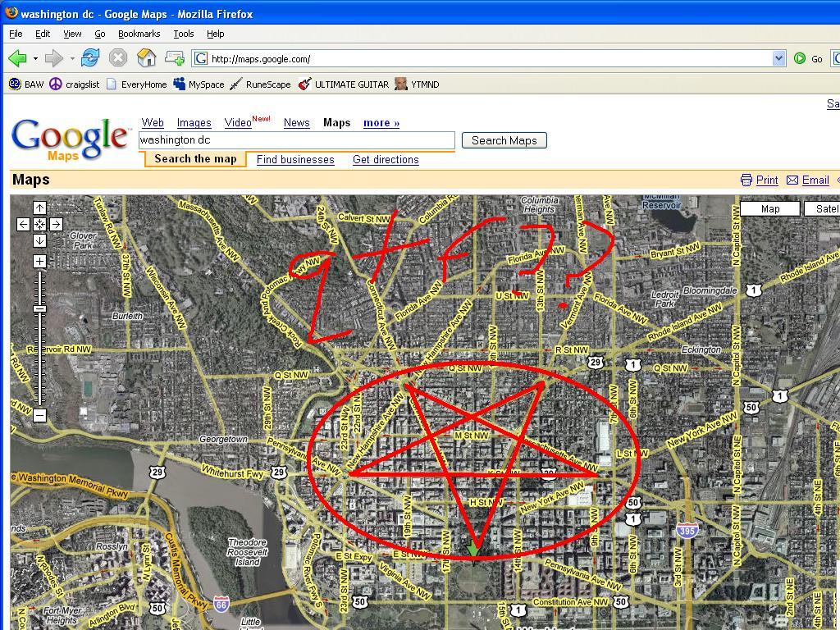Open the RuneScape bookmark

coord(260,84)
